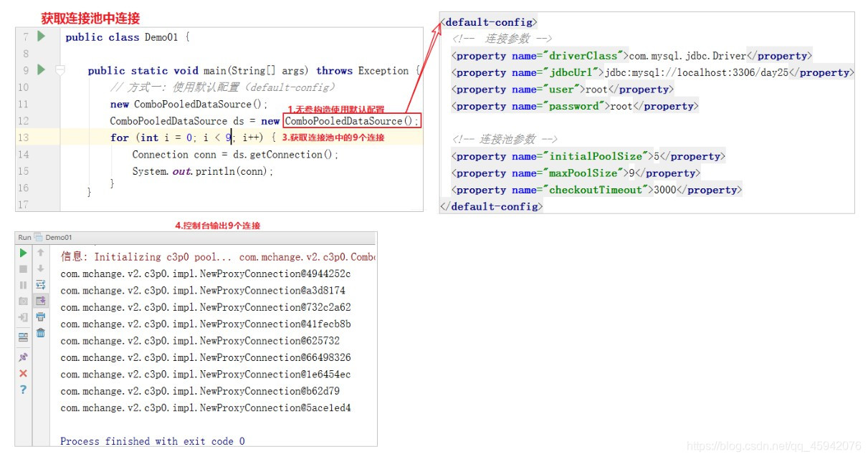868x459 pixels.
Task: Click the closing </default-config> tag
Action: (491, 206)
